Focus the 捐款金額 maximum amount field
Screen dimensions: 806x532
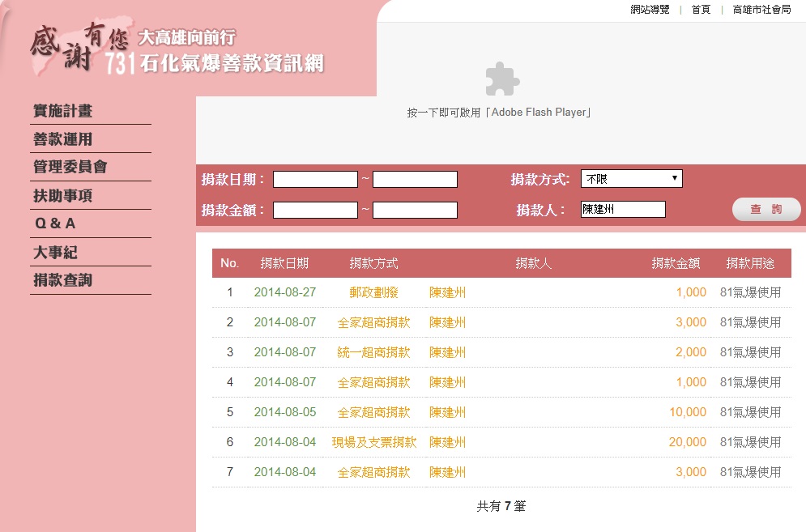(415, 211)
